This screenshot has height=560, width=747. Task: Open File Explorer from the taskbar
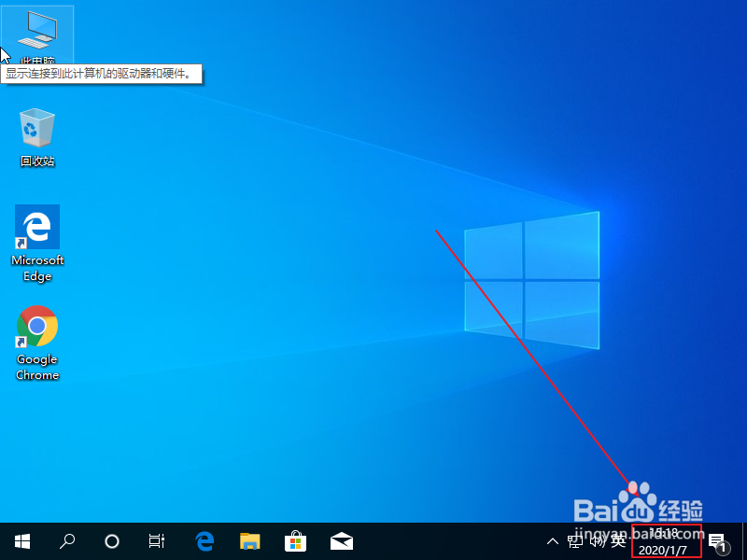point(249,541)
